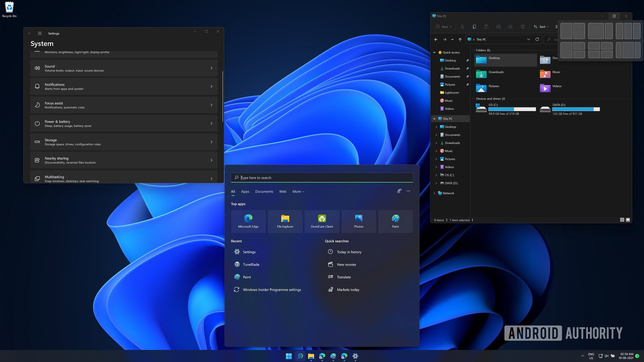This screenshot has width=644, height=362.
Task: Click the Copy icon in Explorer toolbar
Action: coord(474,27)
